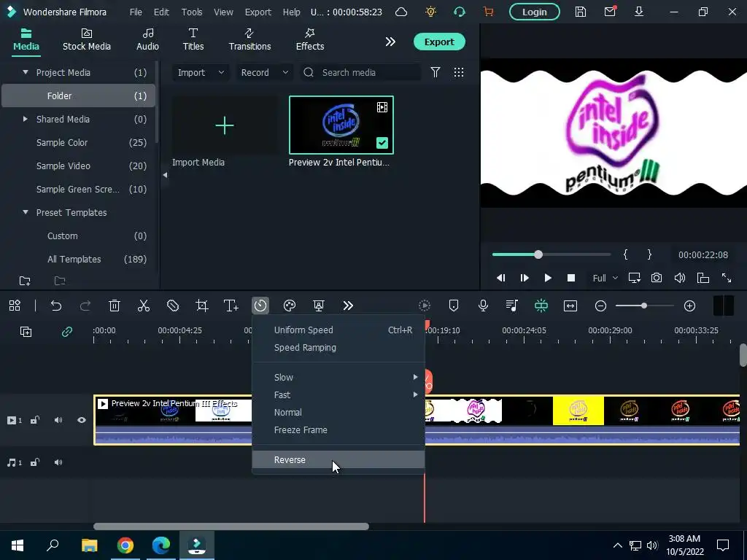Viewport: 747px width, 560px height.
Task: Take a snapshot with camera icon
Action: point(657,278)
